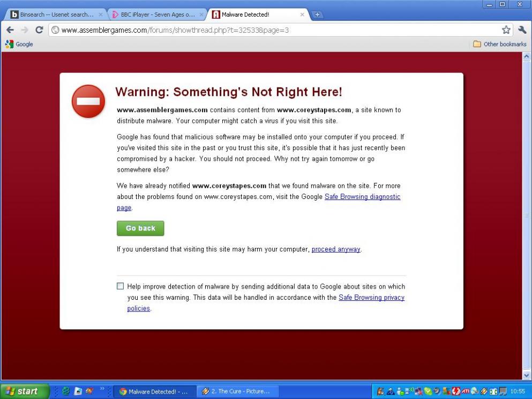
Task: Click the green quick launch icon
Action: [66, 391]
